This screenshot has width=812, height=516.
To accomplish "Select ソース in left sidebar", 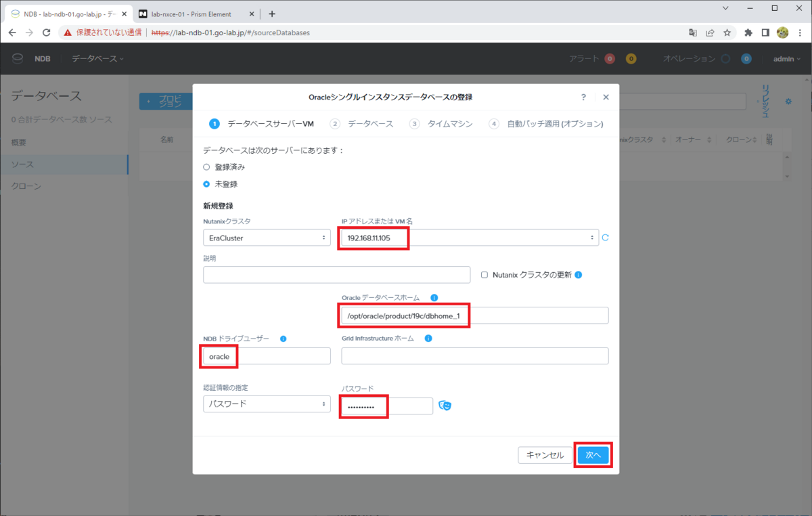I will (64, 165).
